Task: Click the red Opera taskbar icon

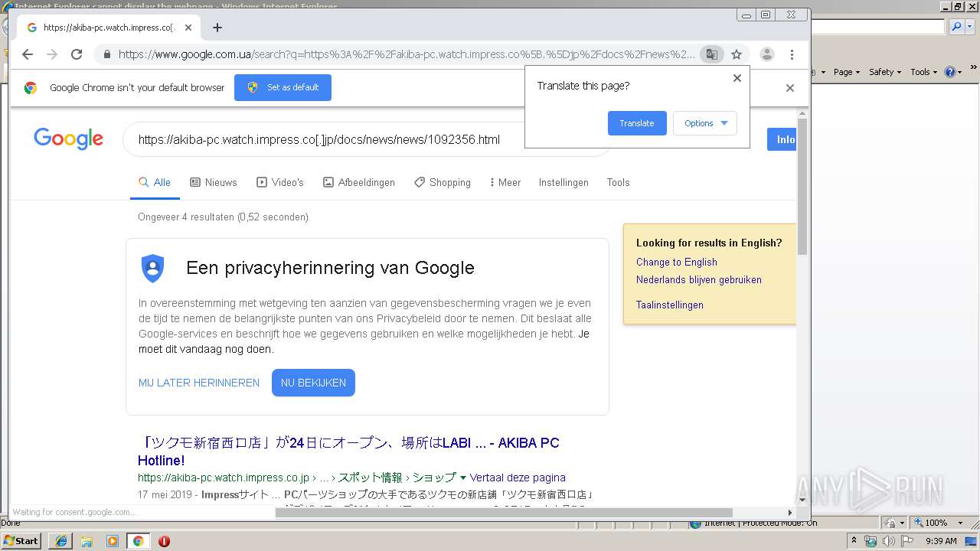Action: click(x=164, y=541)
